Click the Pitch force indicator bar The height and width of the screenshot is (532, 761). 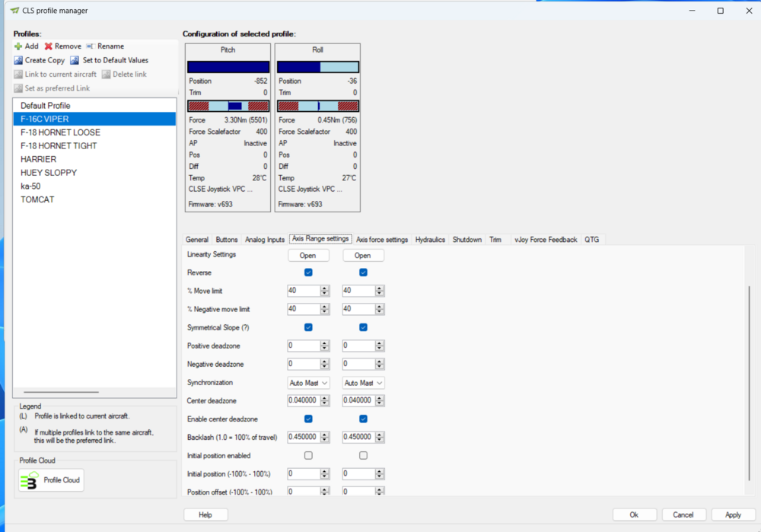coord(228,106)
